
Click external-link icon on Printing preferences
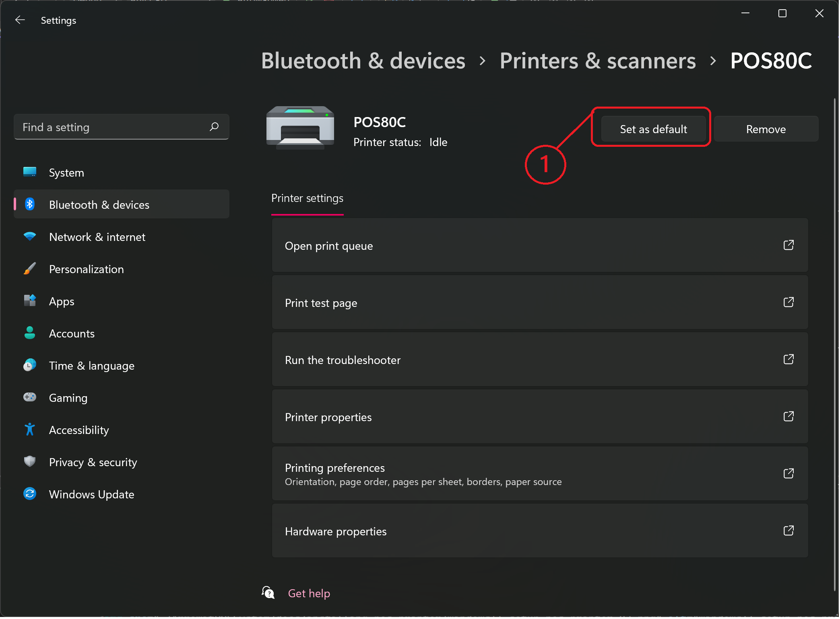point(790,474)
